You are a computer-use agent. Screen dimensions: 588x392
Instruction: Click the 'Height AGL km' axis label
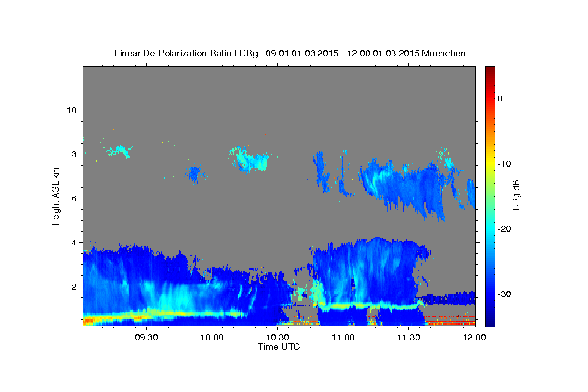pos(56,196)
